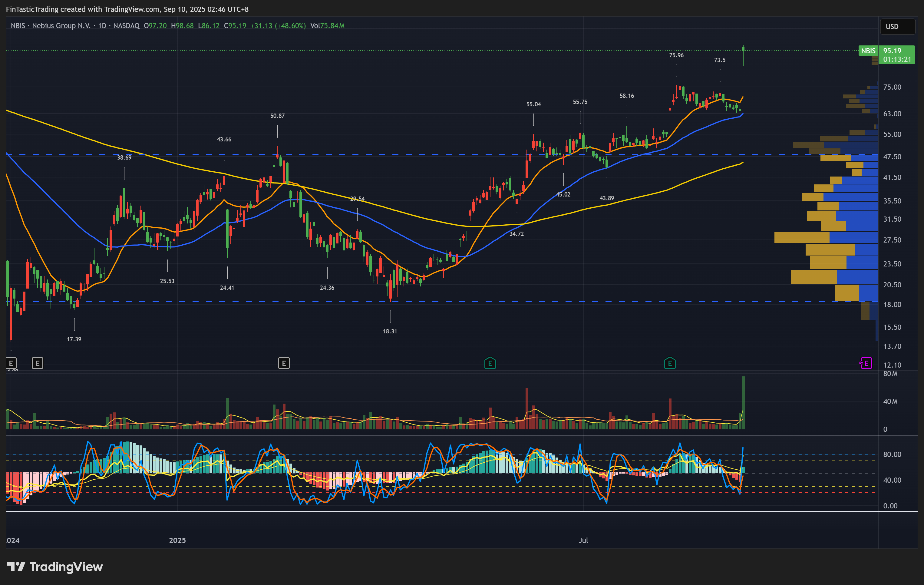This screenshot has width=924, height=585.
Task: Click the 18.31 low price label
Action: (390, 331)
